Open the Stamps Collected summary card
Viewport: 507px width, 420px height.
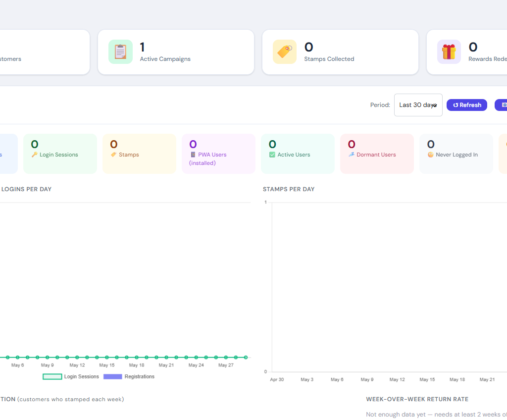[340, 52]
